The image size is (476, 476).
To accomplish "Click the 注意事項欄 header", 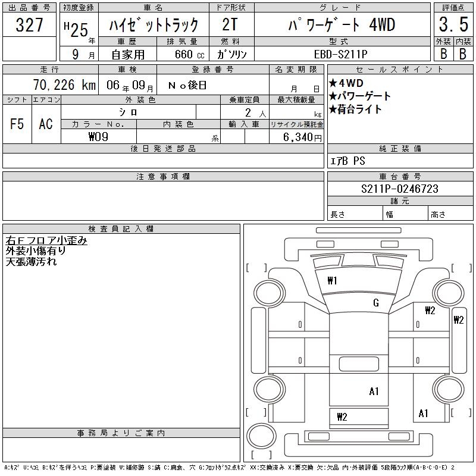I will [x=163, y=176].
